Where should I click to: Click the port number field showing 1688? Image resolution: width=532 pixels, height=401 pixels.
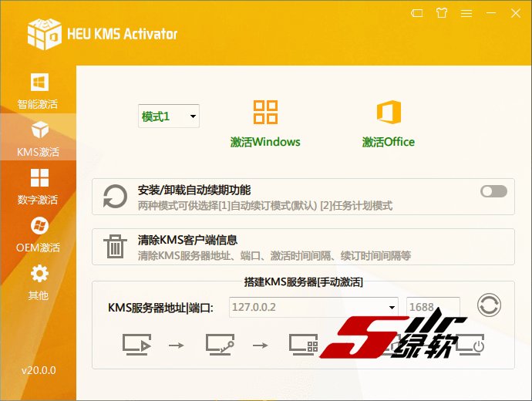(x=433, y=307)
